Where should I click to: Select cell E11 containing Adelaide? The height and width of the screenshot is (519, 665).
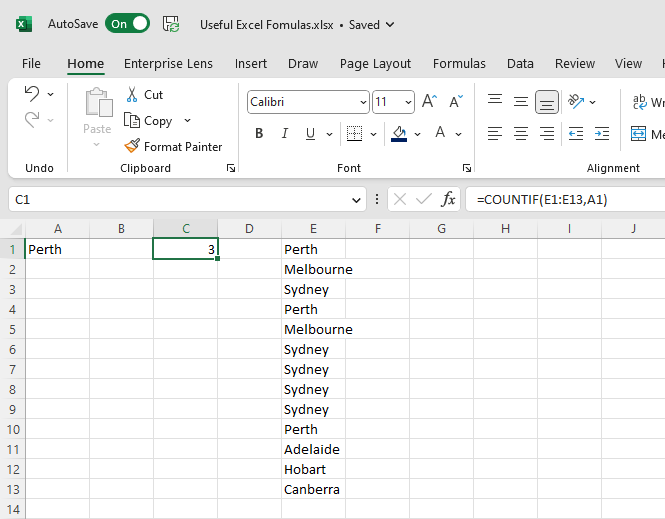[x=312, y=449]
